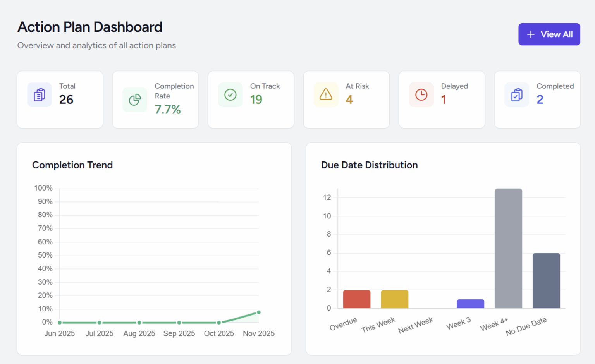This screenshot has height=364, width=595.
Task: Click the plus icon in View All button
Action: click(531, 34)
